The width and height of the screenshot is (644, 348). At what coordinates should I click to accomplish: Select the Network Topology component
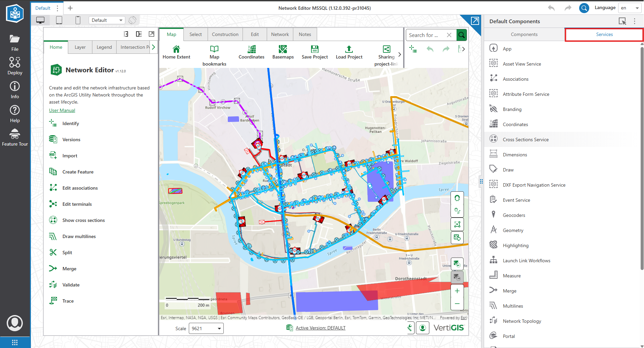tap(522, 321)
